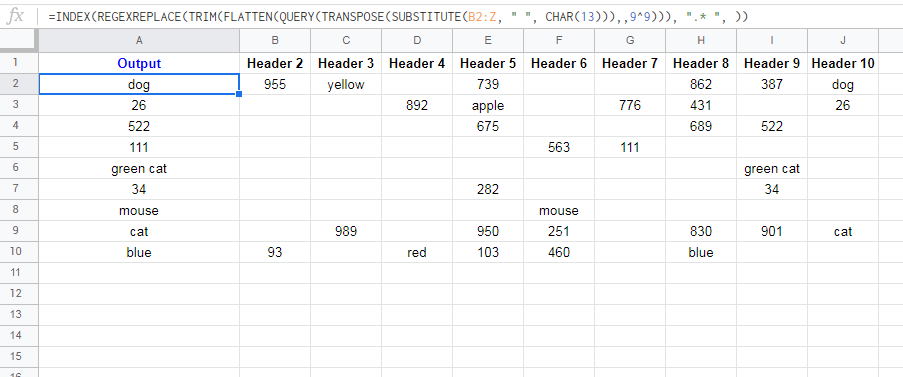Click the cell with value 282

coord(488,189)
